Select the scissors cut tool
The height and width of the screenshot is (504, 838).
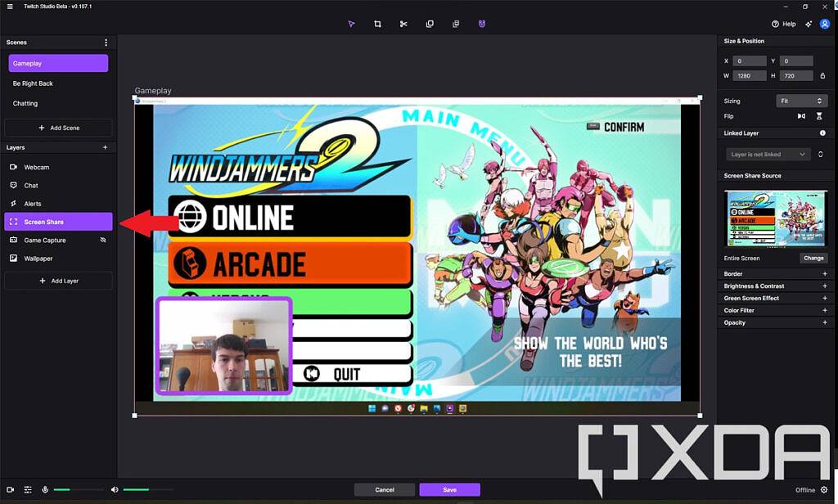point(403,24)
